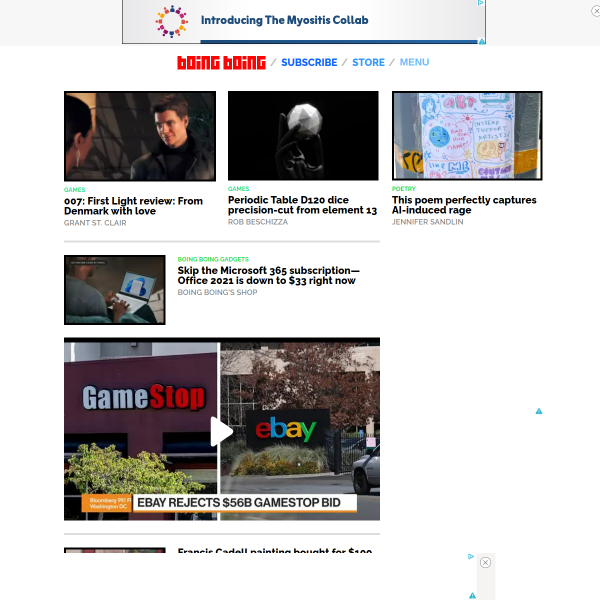Click AdChoices triangle in right sidebar
This screenshot has height=600, width=600.
[539, 411]
